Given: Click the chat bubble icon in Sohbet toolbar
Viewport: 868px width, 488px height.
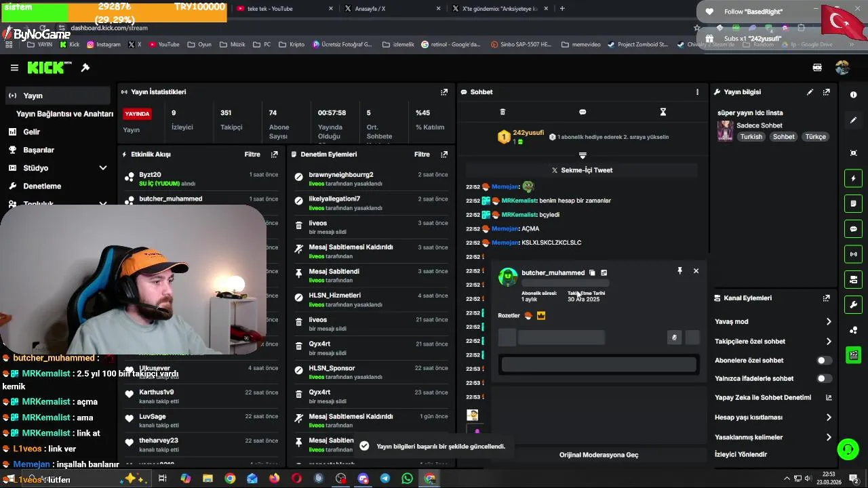Looking at the screenshot, I should [x=583, y=112].
